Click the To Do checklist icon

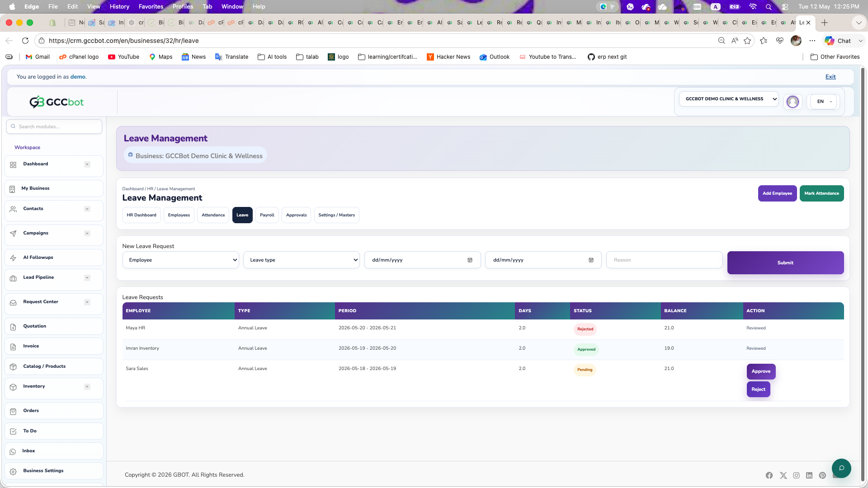(13, 432)
